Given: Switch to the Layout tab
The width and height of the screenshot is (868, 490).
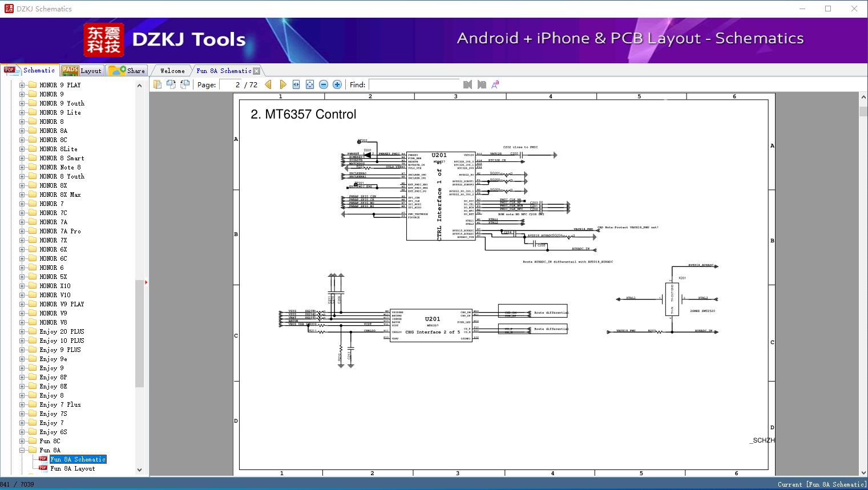Looking at the screenshot, I should point(82,71).
